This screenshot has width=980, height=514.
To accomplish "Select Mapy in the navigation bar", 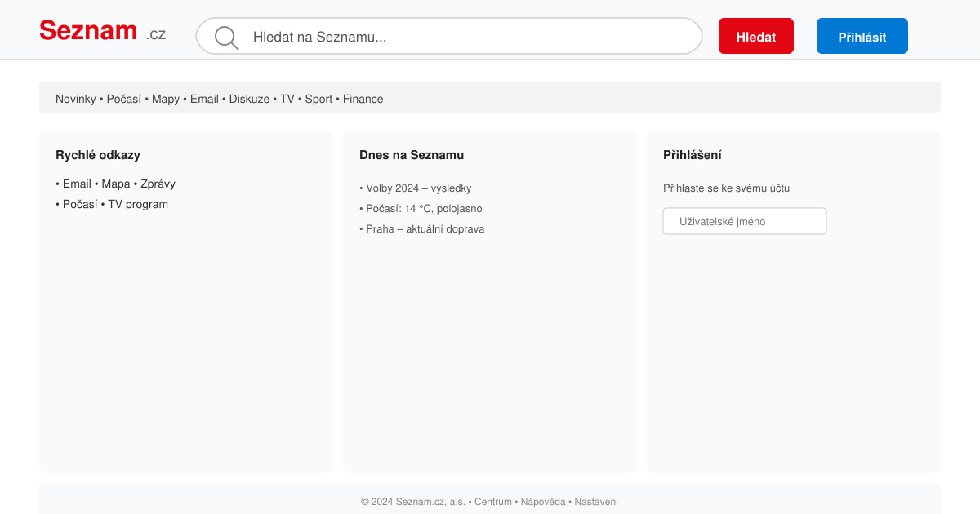I will pyautogui.click(x=166, y=99).
